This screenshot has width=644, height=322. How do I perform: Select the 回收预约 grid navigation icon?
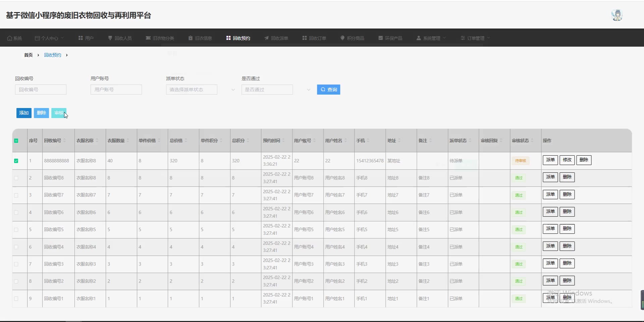click(x=228, y=38)
